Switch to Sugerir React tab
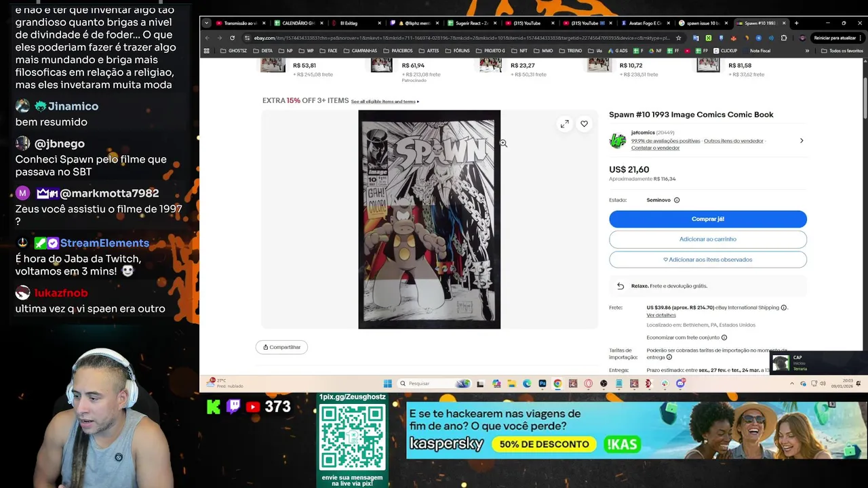This screenshot has width=868, height=488. 472,23
